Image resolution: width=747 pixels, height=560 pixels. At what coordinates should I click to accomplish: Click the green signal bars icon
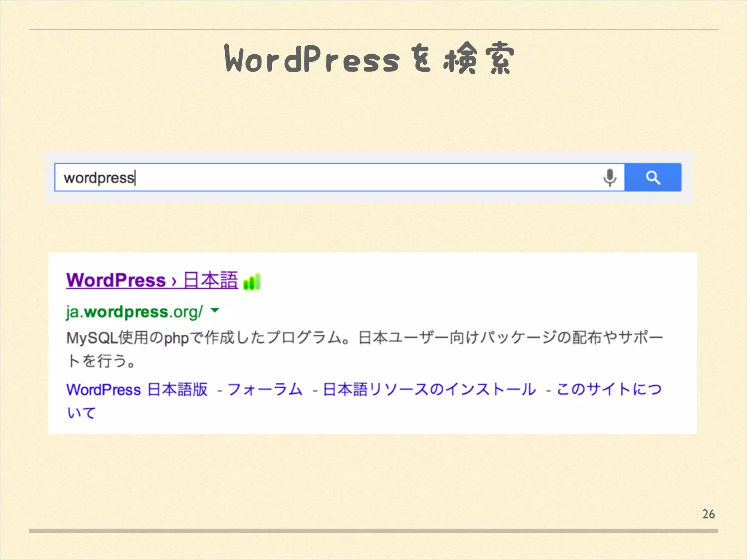(252, 282)
